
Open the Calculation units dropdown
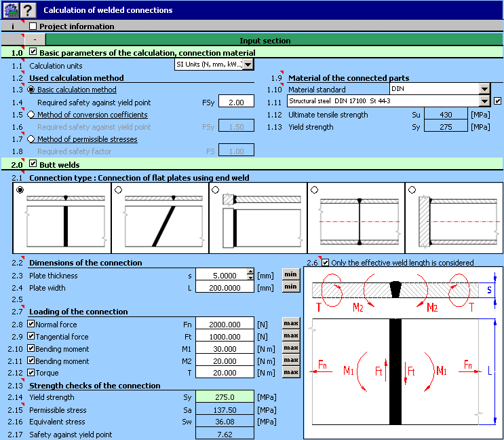[x=248, y=65]
